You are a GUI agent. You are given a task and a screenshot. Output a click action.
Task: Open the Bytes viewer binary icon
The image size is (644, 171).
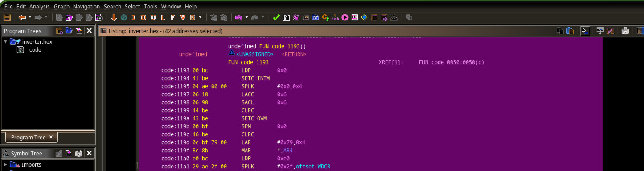286,17
